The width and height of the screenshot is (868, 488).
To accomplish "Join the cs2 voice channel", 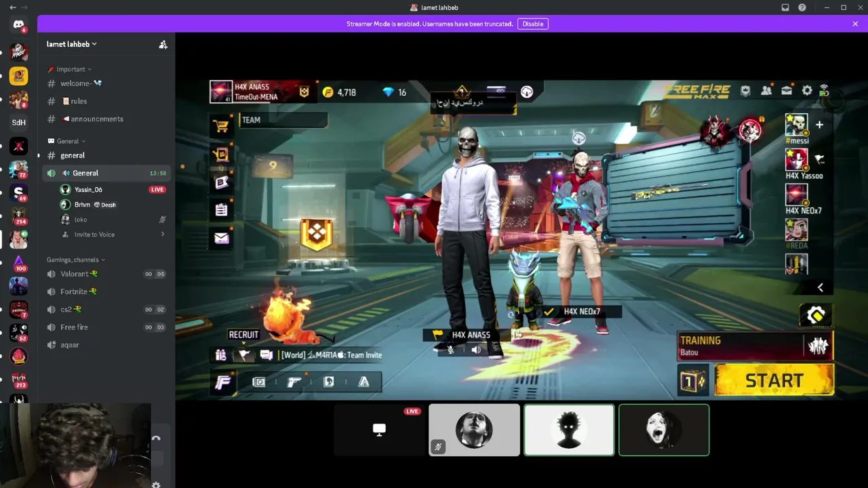I will 106,309.
